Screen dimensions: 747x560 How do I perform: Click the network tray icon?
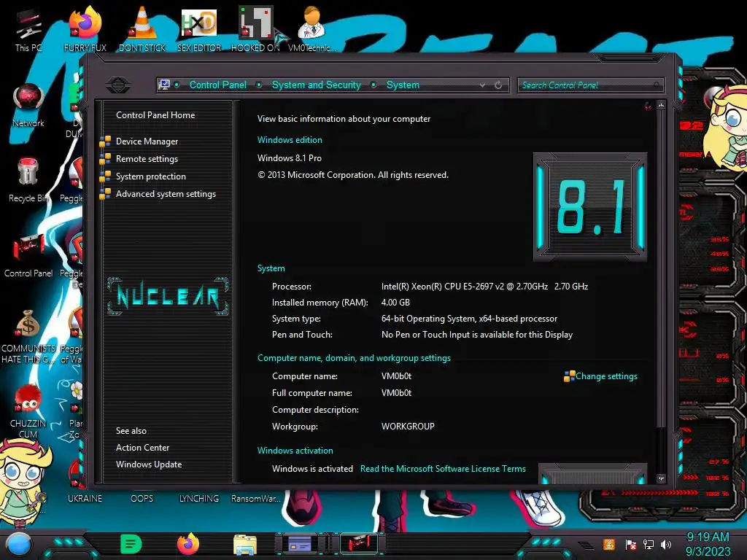(649, 544)
